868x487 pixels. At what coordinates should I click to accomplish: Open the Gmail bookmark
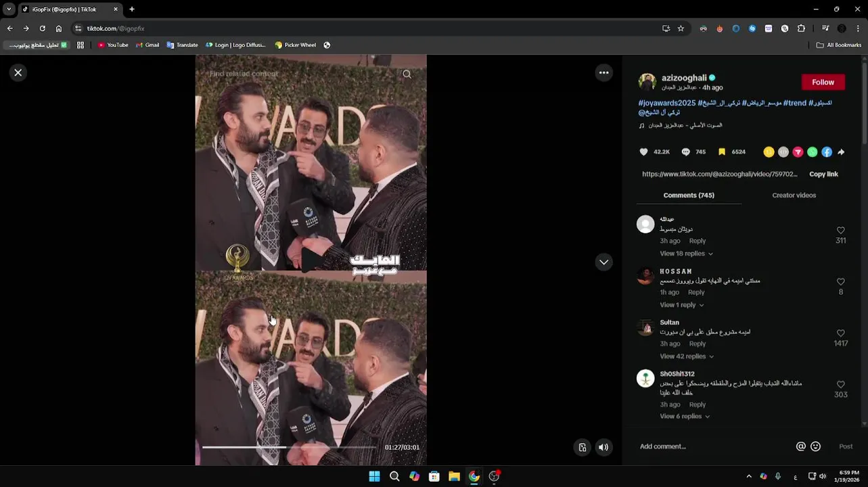147,45
